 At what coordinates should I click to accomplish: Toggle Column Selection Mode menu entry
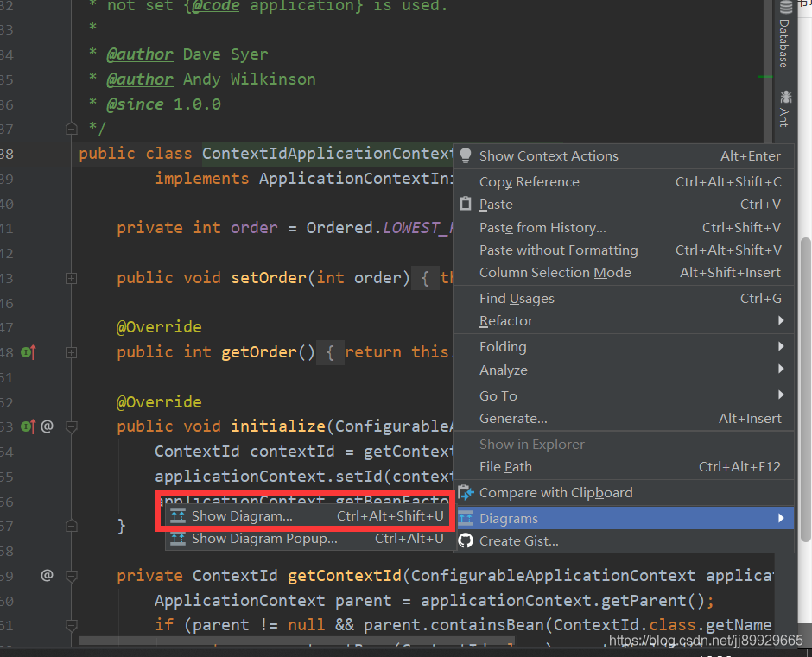pyautogui.click(x=624, y=272)
